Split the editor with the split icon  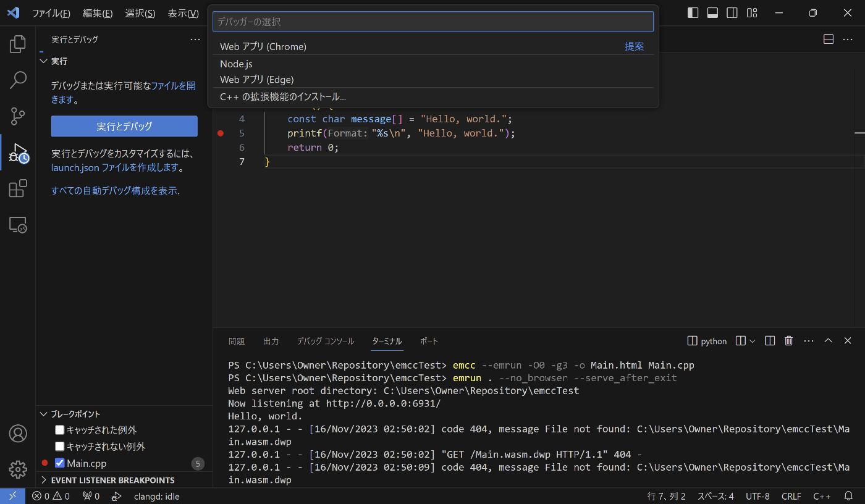pos(829,40)
